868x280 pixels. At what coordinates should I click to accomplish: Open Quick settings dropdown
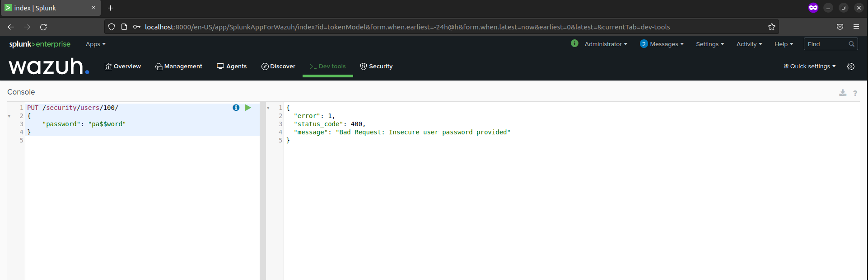tap(810, 66)
